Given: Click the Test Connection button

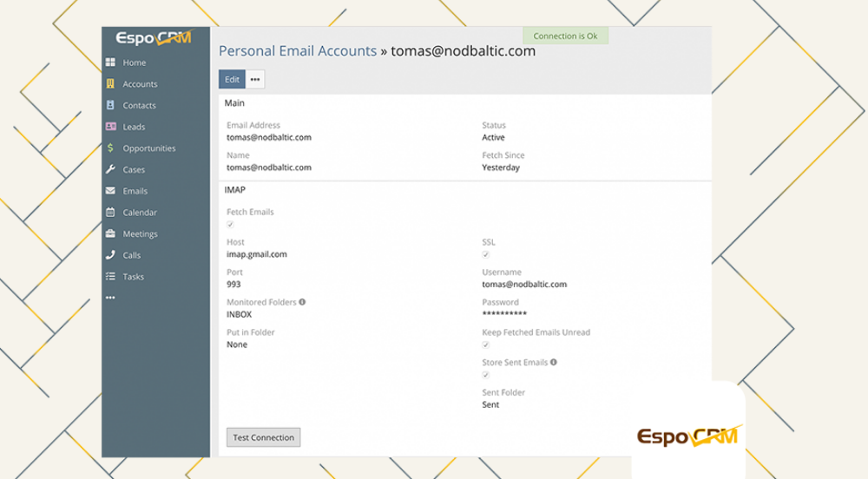Looking at the screenshot, I should tap(264, 437).
